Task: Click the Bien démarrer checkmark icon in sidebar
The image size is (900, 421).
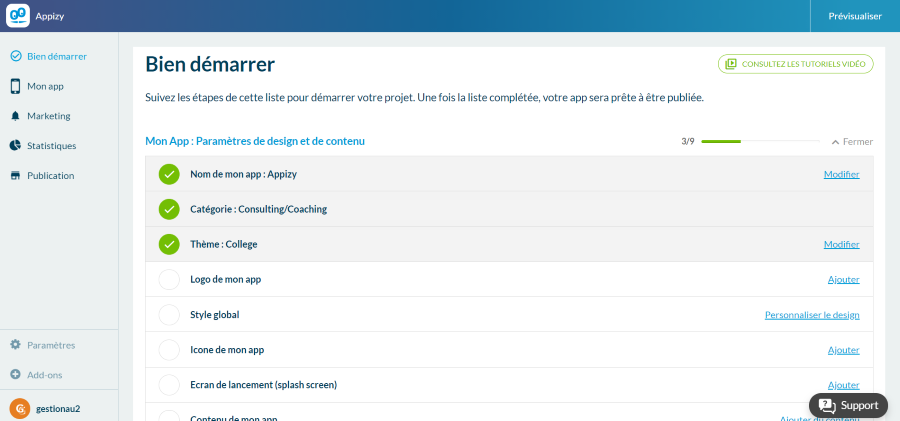Action: pyautogui.click(x=16, y=56)
